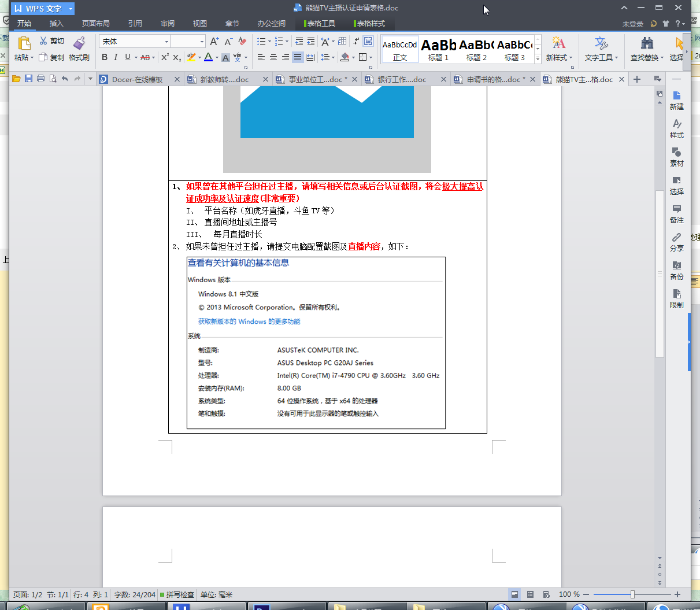
Task: Click the Copy (复制) button
Action: coord(51,57)
